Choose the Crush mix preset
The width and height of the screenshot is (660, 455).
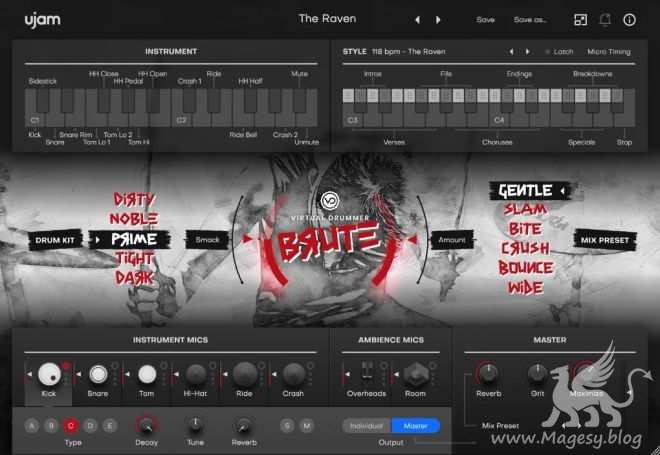pyautogui.click(x=525, y=248)
